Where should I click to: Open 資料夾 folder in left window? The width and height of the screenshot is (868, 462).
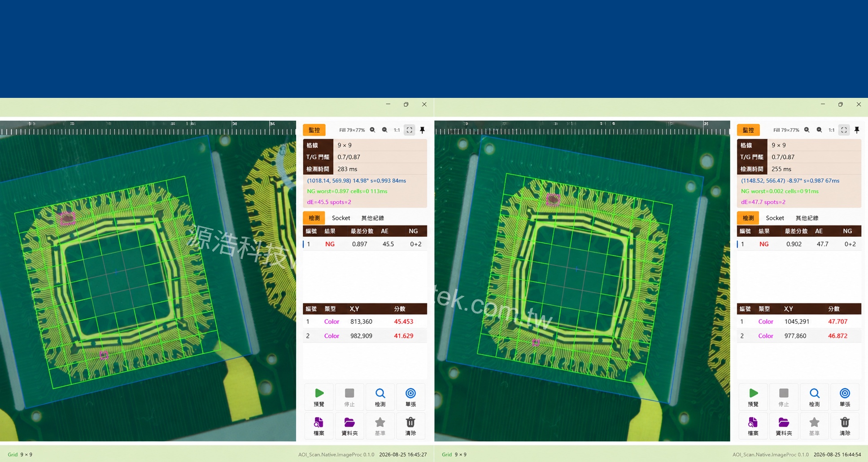[x=349, y=426]
